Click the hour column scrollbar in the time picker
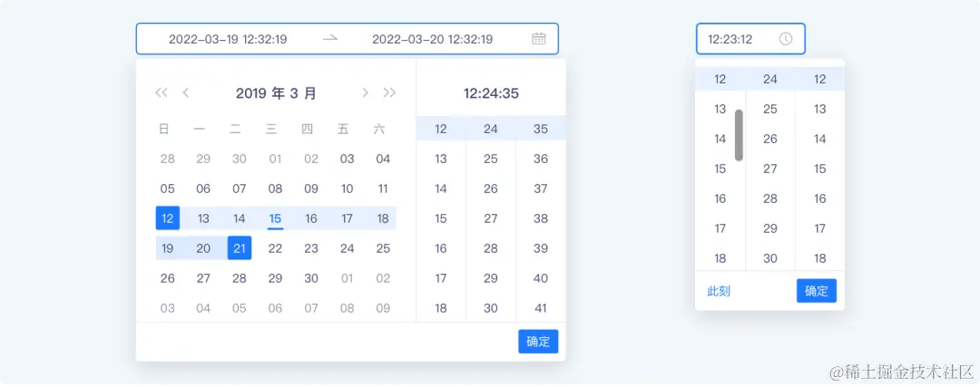 click(739, 135)
